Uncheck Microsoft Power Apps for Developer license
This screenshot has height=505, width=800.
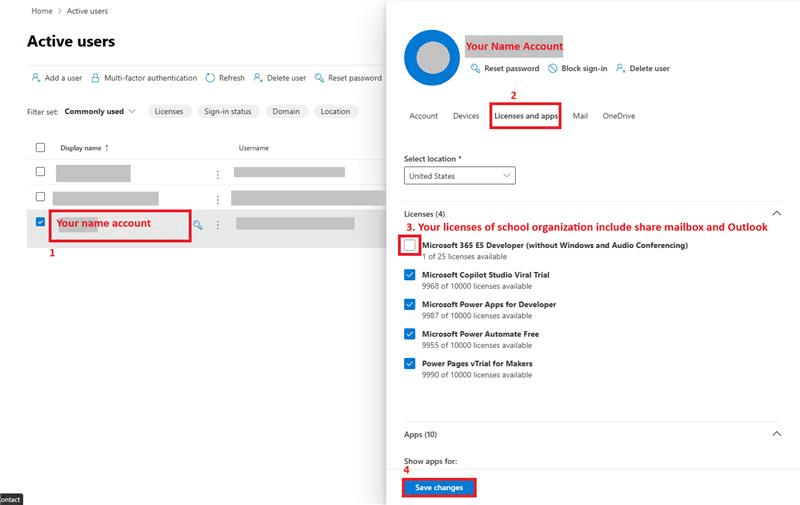point(410,305)
